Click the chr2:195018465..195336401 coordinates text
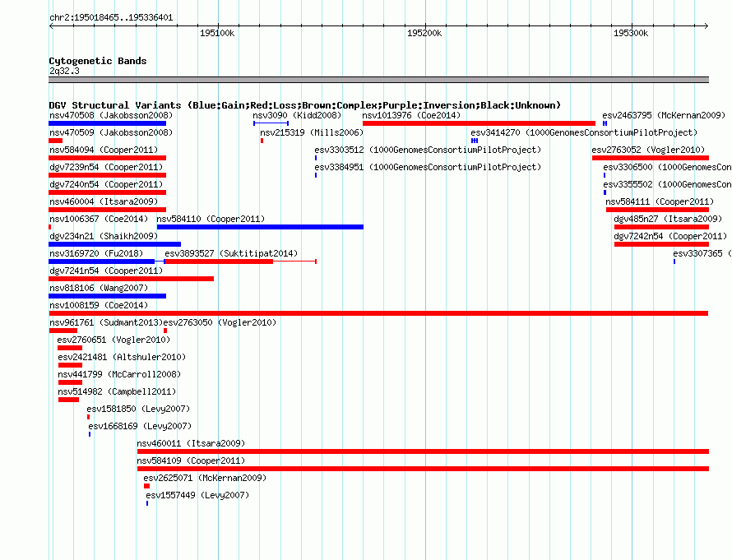 coord(111,17)
